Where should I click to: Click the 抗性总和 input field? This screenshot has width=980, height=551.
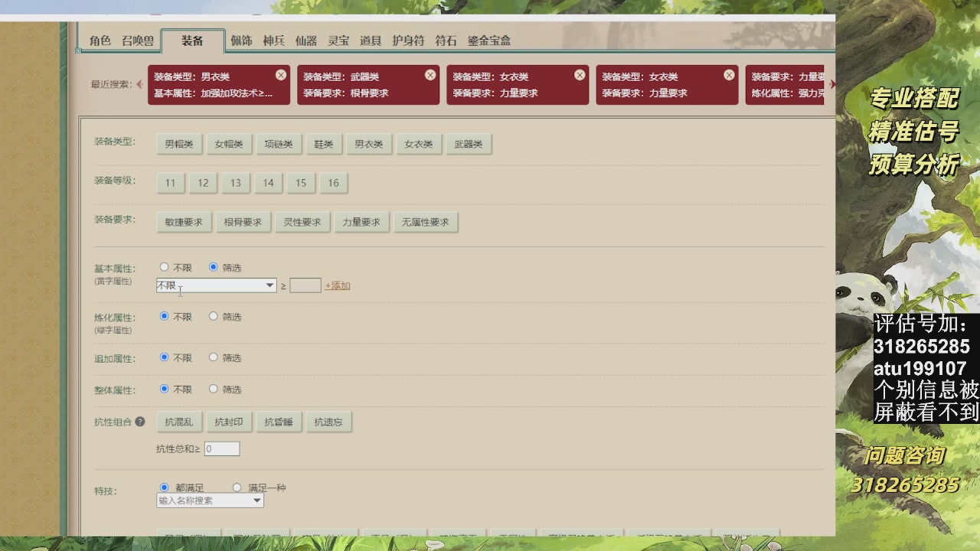click(x=221, y=448)
